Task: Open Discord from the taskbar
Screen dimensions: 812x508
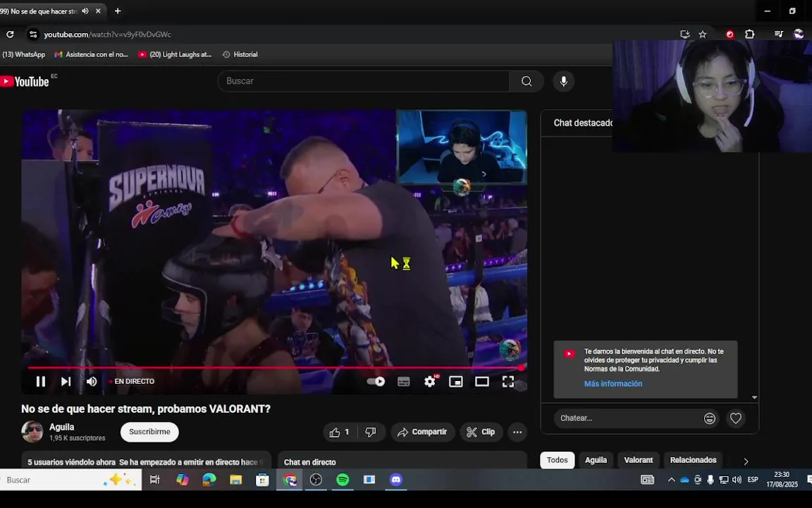Action: coord(395,480)
